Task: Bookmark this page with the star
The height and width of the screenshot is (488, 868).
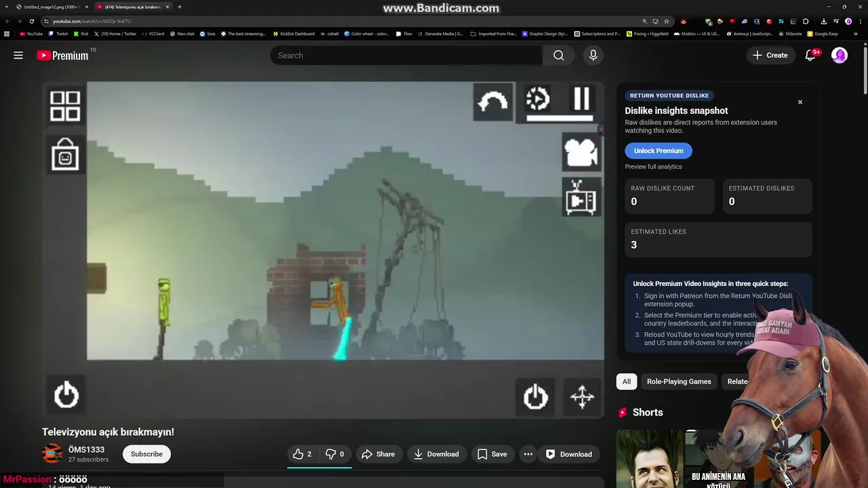Action: pyautogui.click(x=667, y=21)
